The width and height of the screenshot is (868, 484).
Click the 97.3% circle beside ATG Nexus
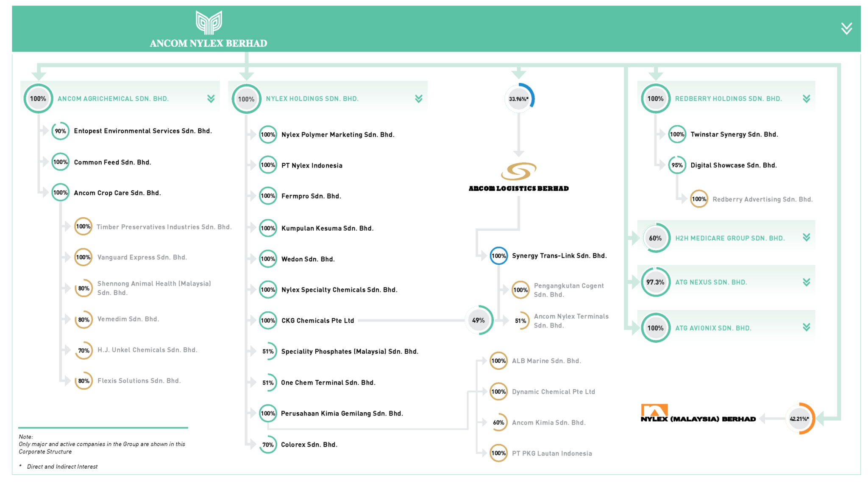pos(655,282)
